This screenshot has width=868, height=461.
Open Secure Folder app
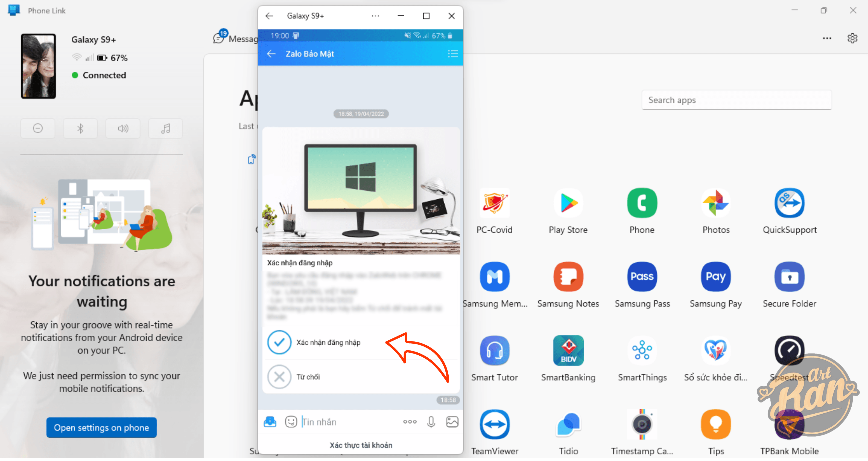pos(790,277)
